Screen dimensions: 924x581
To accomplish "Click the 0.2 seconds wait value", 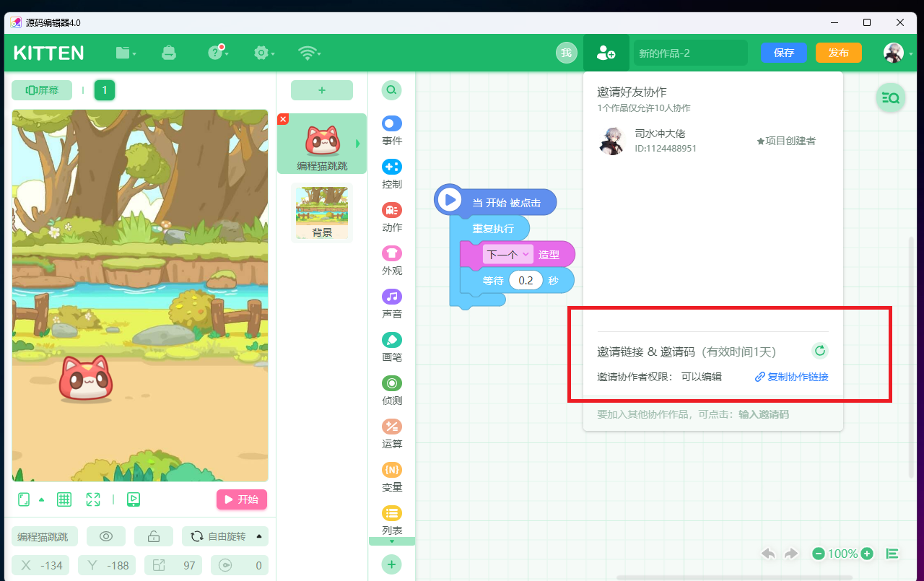I will pyautogui.click(x=526, y=280).
